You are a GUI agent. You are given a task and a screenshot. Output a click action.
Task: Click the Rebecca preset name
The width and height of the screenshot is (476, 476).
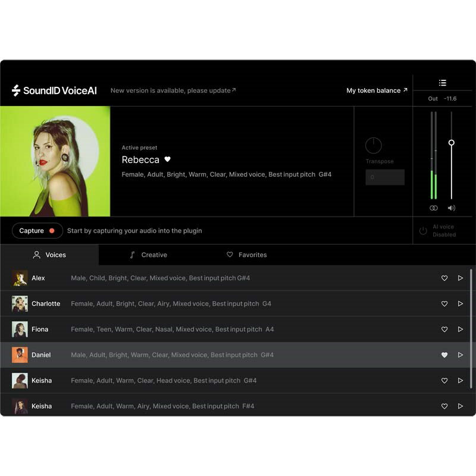[x=140, y=159]
